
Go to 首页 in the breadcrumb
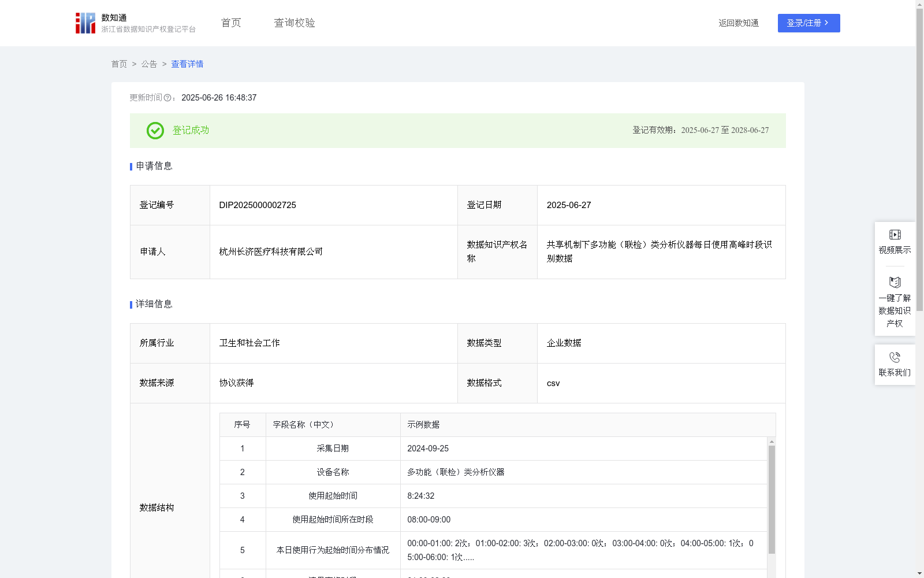click(x=119, y=64)
